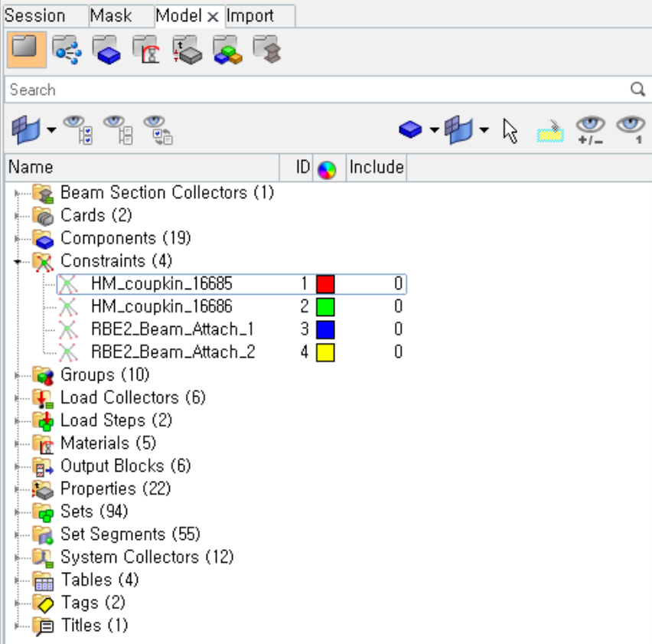Click the Load Step View icon
The height and width of the screenshot is (644, 652).
146,51
